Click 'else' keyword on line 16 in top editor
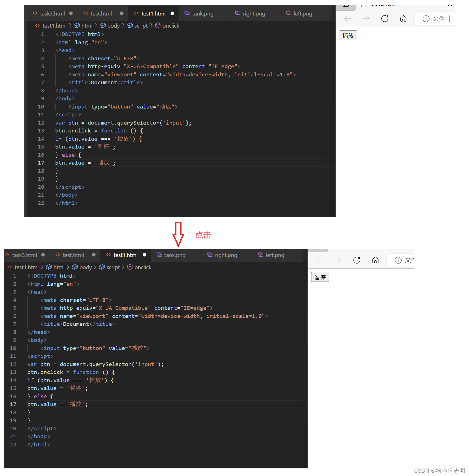The height and width of the screenshot is (476, 469). click(x=68, y=155)
